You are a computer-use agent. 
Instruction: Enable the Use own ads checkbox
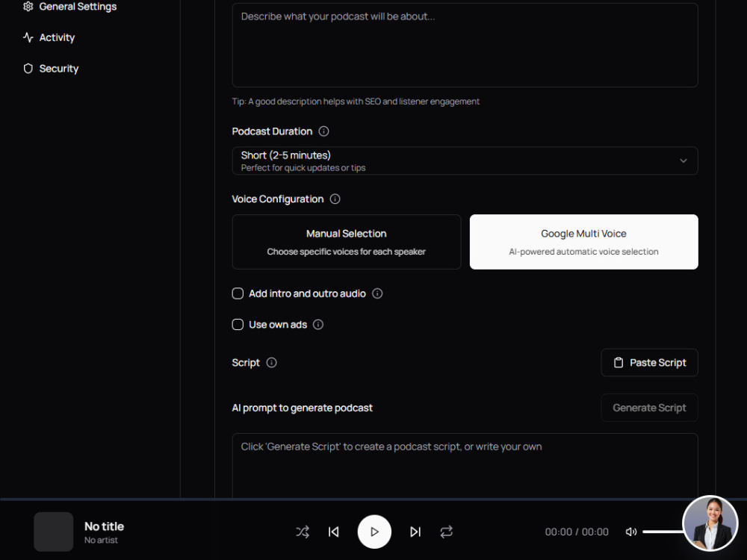238,324
